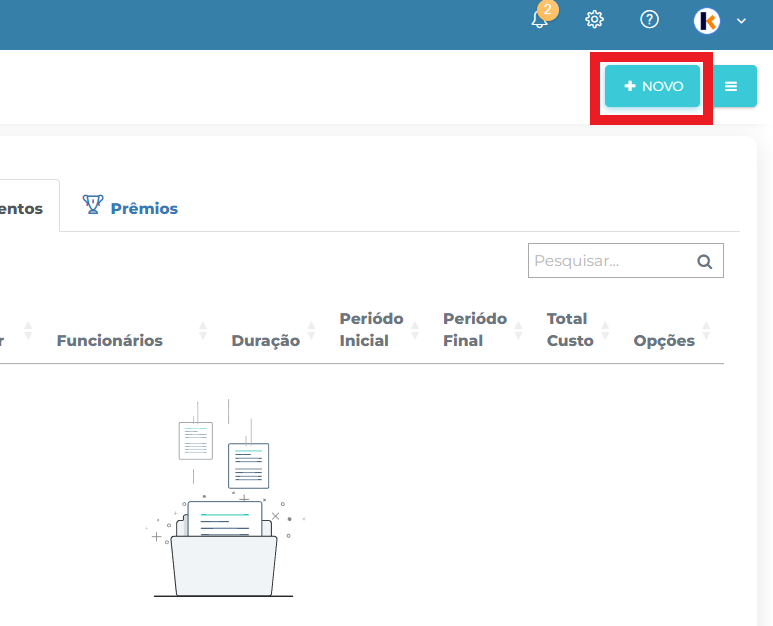Sort by Duração column

(x=266, y=340)
